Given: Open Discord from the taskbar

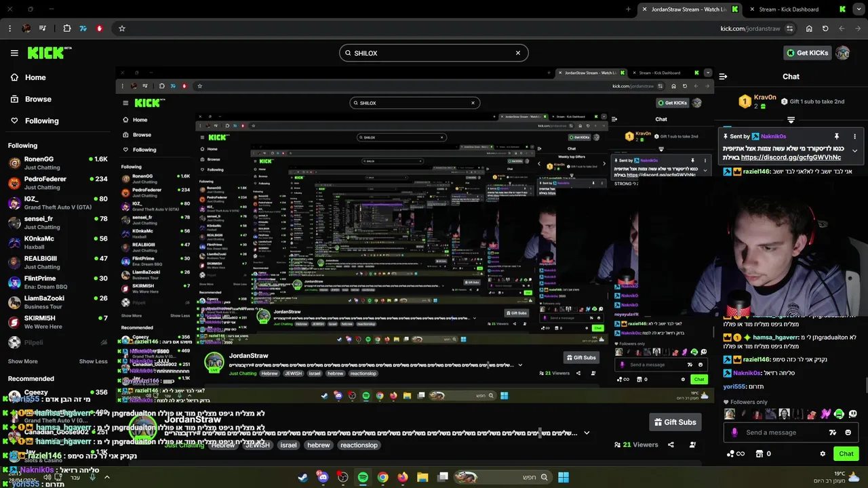Looking at the screenshot, I should point(323,477).
